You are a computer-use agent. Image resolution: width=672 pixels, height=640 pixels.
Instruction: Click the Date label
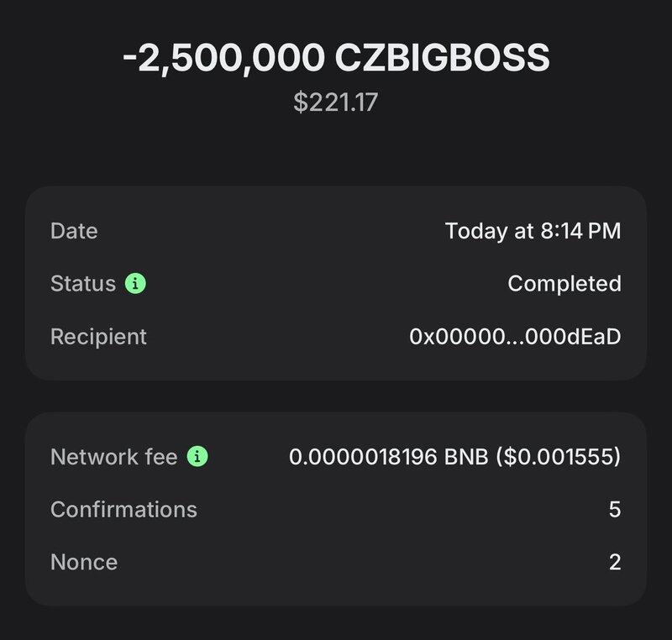(x=74, y=231)
